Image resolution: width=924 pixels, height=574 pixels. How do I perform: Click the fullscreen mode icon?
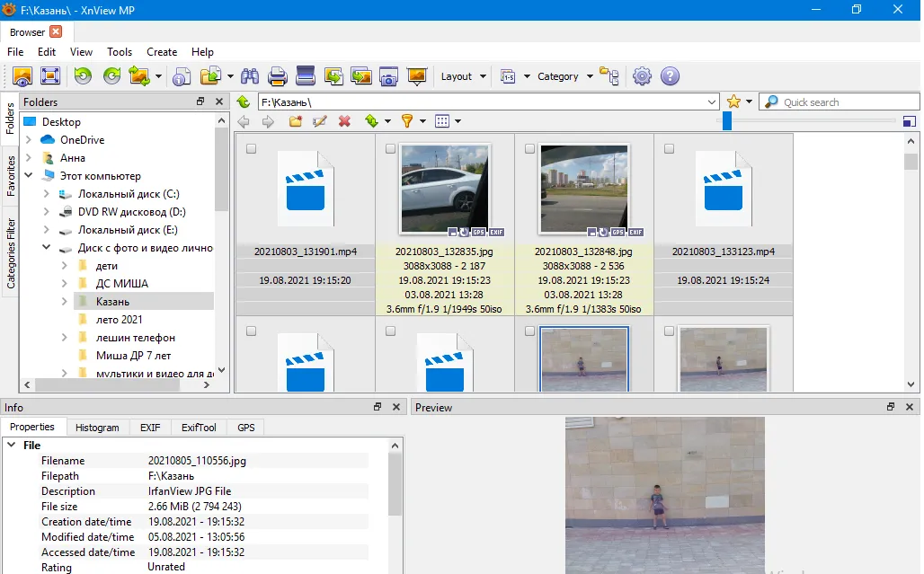point(50,76)
